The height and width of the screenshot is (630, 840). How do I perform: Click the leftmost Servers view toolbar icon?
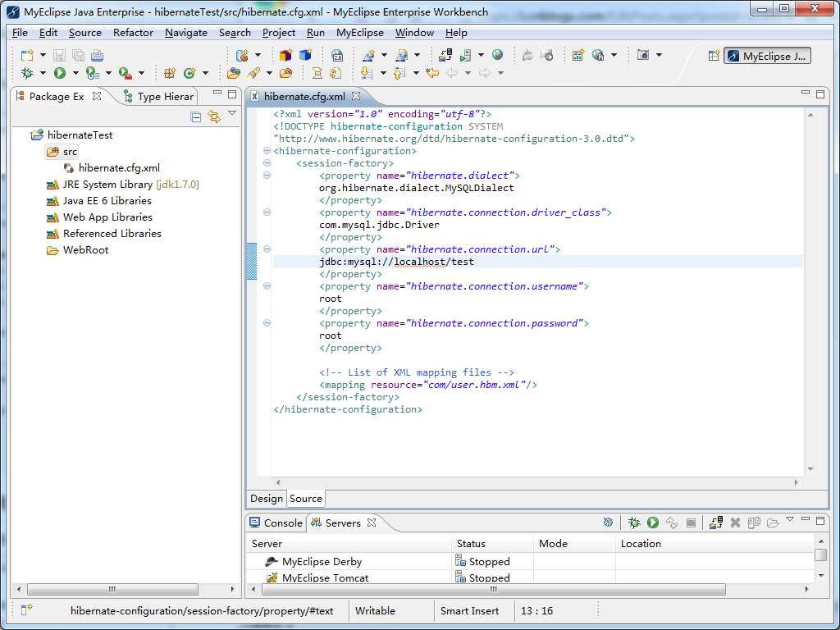click(x=608, y=523)
